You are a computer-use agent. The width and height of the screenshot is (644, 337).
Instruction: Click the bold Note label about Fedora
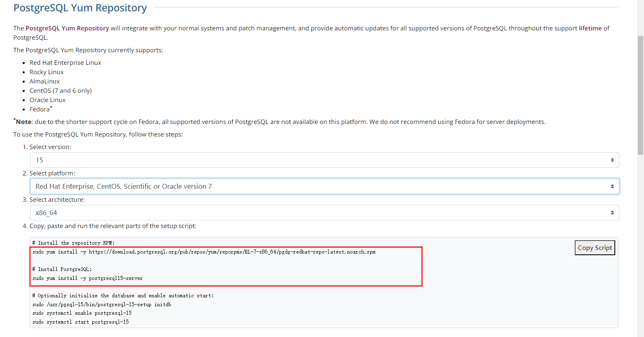coord(24,122)
